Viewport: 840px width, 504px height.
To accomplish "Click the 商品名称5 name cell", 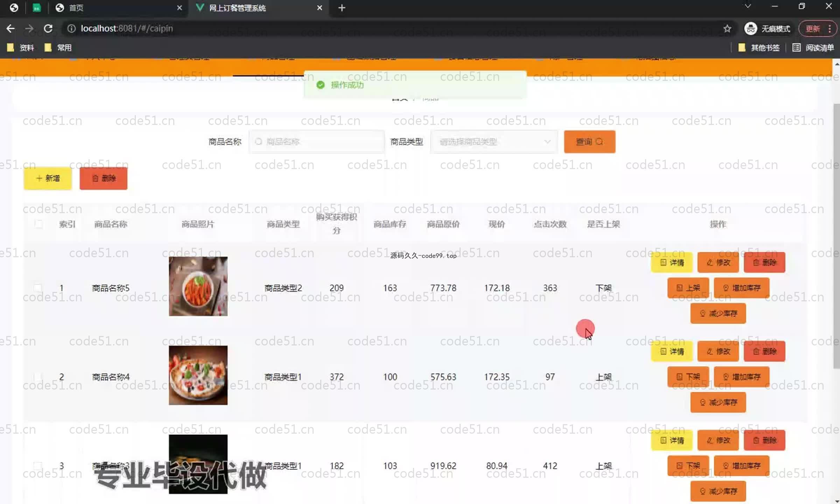I will 111,288.
